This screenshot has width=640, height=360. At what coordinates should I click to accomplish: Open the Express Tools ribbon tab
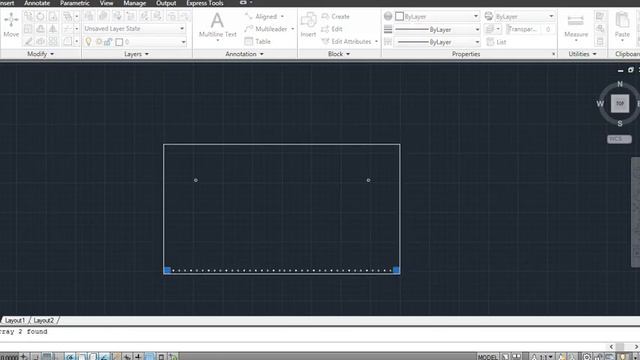coord(204,3)
